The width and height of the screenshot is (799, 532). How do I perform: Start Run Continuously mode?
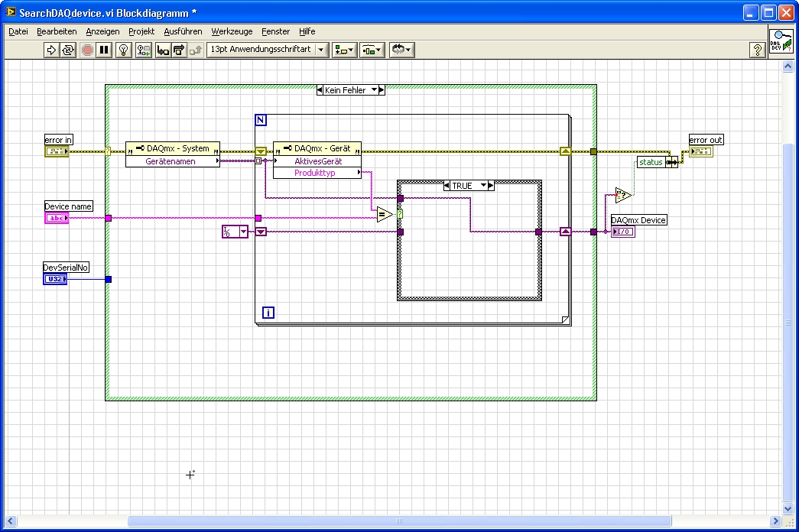(x=68, y=50)
